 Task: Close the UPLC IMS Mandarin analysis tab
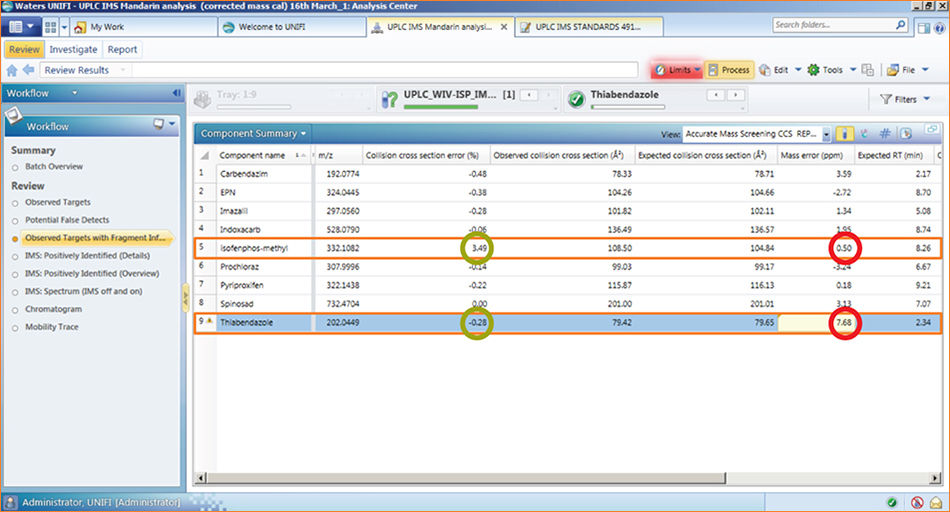tap(503, 27)
